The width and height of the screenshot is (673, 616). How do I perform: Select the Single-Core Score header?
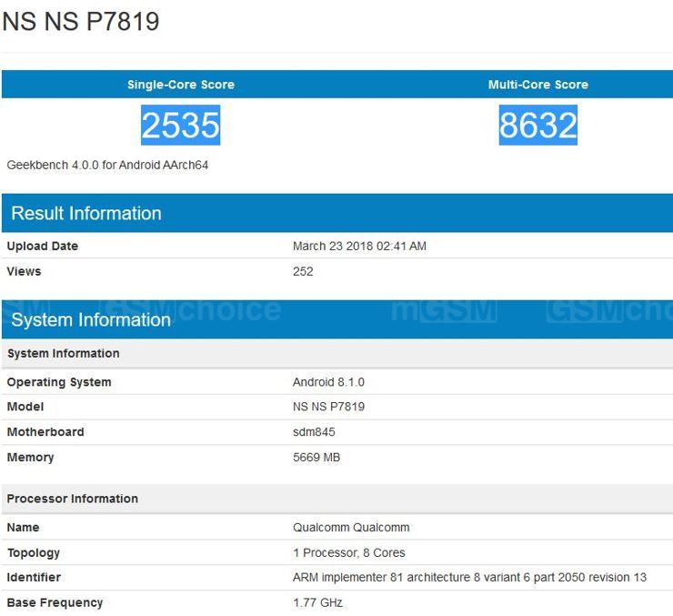(x=181, y=85)
